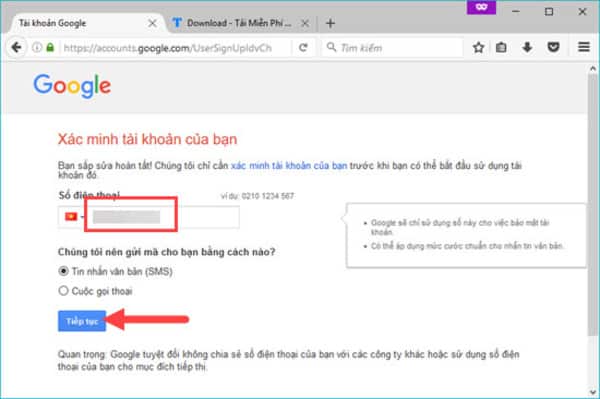Click the question Chúng tôi nên gửi mã
Screen dimensions: 600x399
click(x=166, y=252)
